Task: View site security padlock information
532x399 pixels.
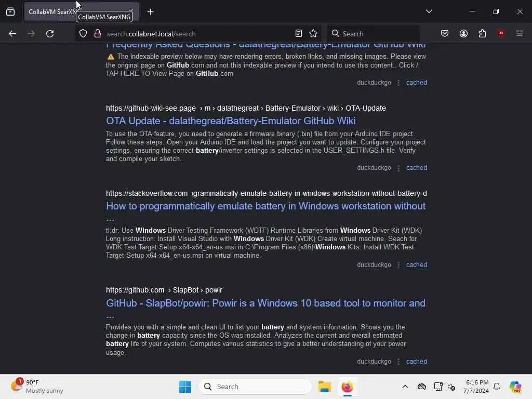Action: (x=97, y=34)
